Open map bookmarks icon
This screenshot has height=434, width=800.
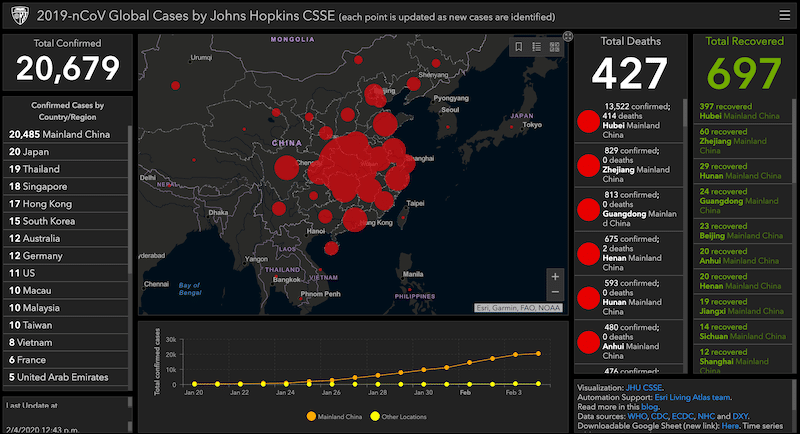click(x=518, y=47)
